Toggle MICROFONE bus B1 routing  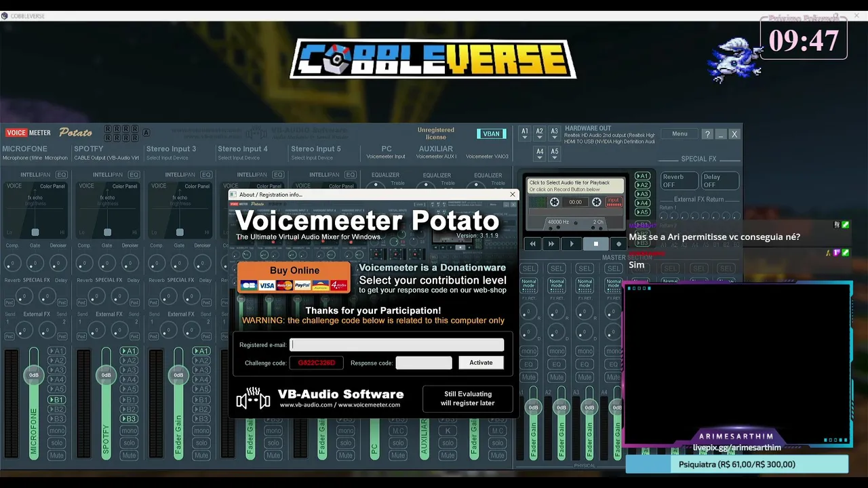click(57, 400)
